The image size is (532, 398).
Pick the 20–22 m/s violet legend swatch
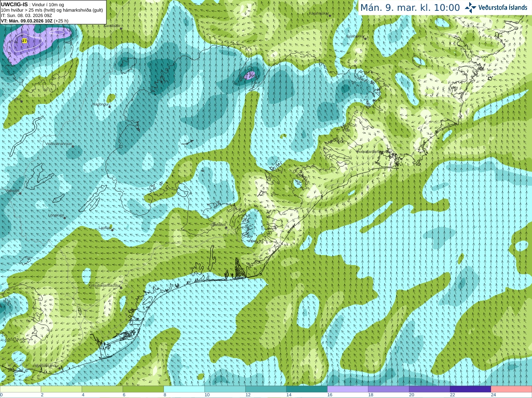[x=430, y=389]
